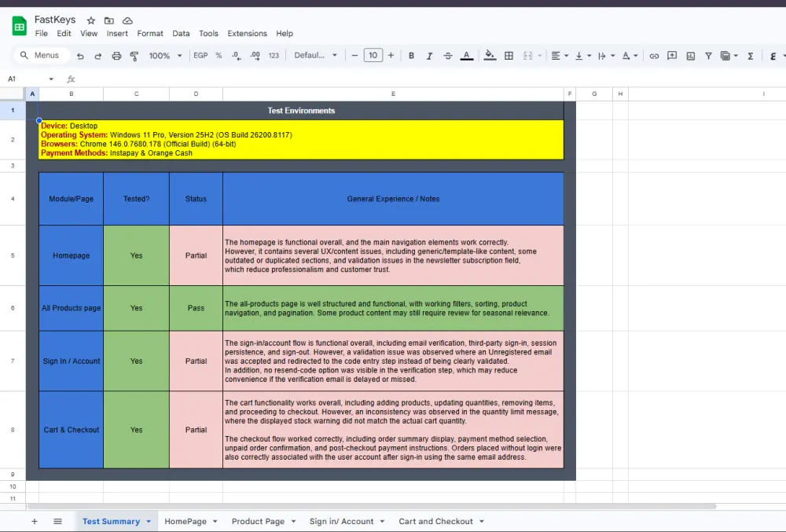Screen dimensions: 786x532
Task: Open the Insert menu
Action: 117,34
